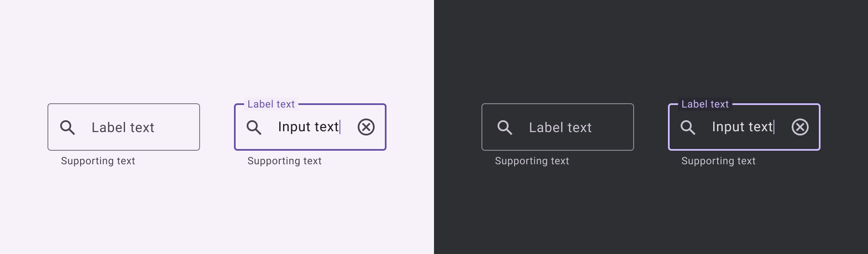Viewport: 868px width, 254px height.
Task: Click 'Supporting text' under dark unfocused field
Action: [x=532, y=161]
